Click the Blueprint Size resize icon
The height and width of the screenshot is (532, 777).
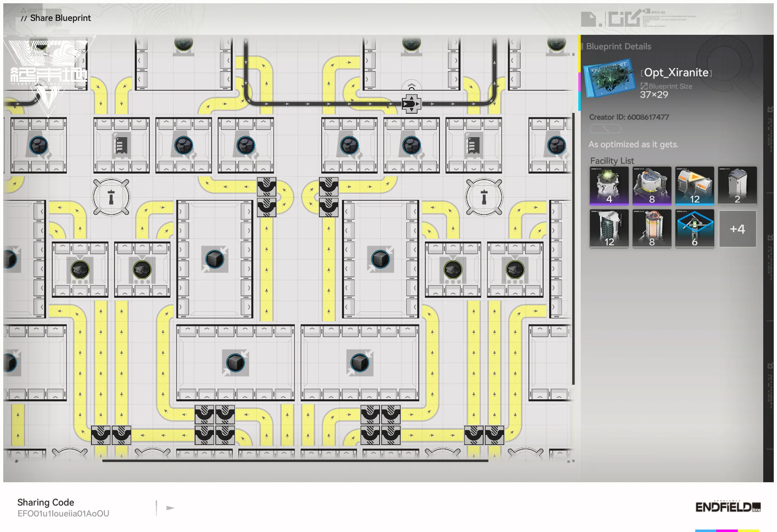(x=644, y=86)
